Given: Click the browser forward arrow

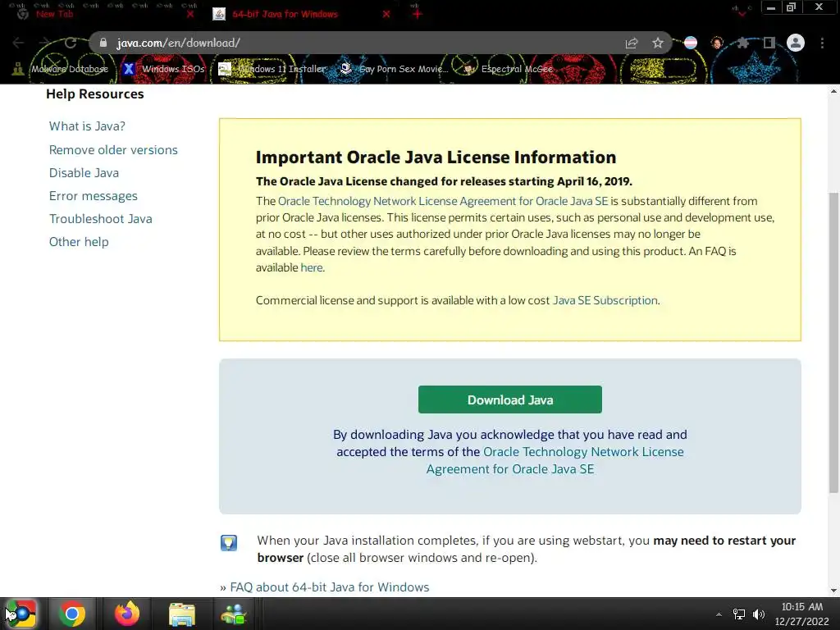Looking at the screenshot, I should point(44,43).
